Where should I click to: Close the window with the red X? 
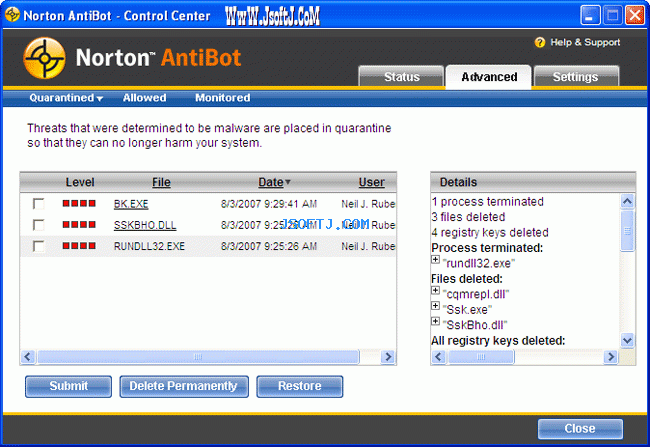(635, 15)
